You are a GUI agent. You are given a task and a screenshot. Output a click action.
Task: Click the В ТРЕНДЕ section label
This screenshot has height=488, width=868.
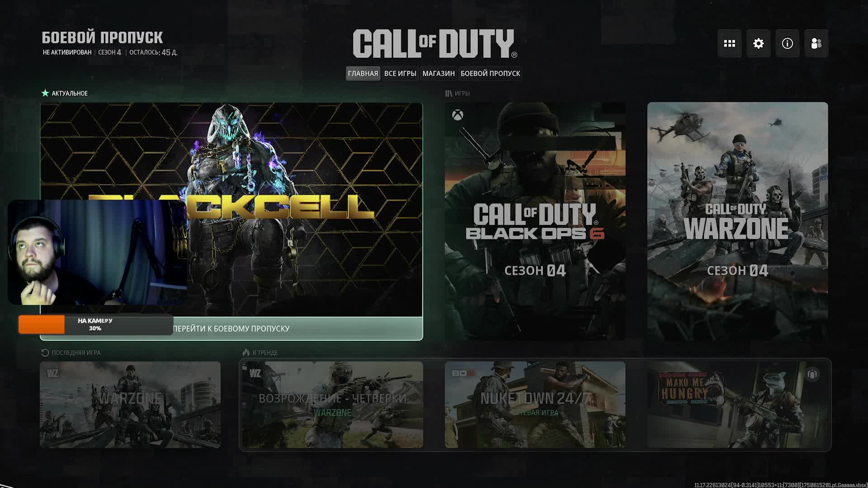click(265, 352)
